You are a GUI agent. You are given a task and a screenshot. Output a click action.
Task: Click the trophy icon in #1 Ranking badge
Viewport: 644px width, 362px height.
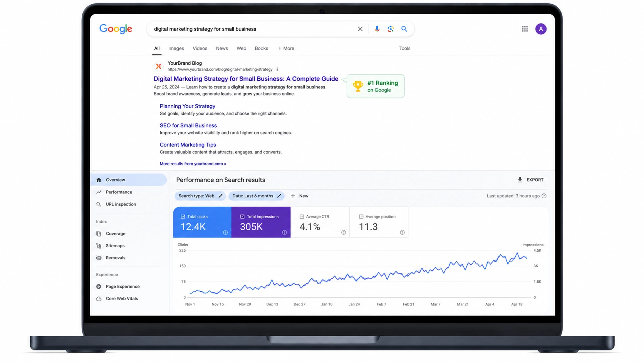pyautogui.click(x=358, y=86)
